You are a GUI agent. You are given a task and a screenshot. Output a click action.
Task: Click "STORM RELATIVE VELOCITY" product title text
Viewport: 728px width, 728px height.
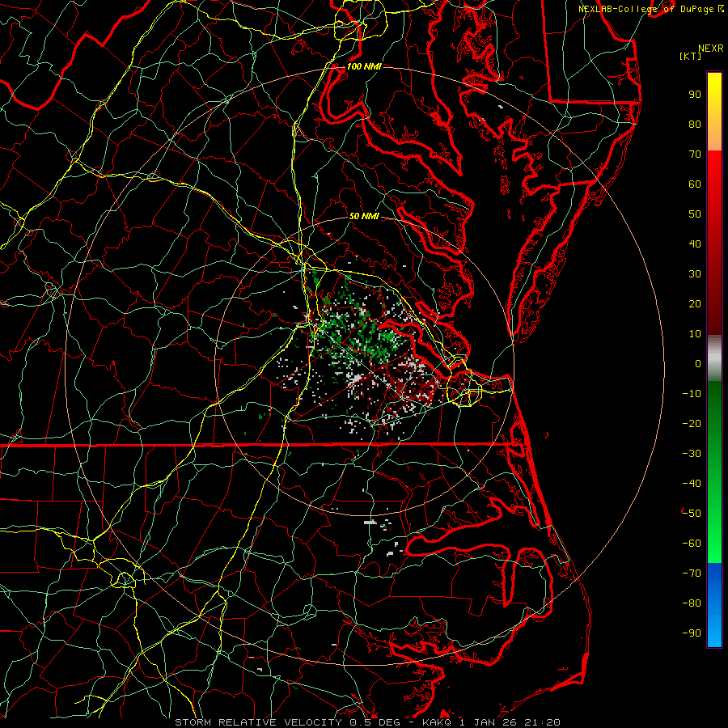click(258, 722)
